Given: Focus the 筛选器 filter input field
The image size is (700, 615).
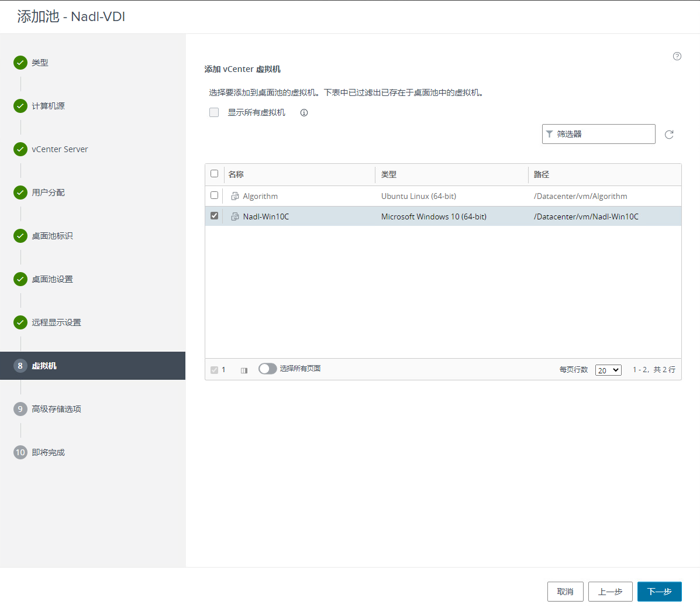Looking at the screenshot, I should pos(599,134).
